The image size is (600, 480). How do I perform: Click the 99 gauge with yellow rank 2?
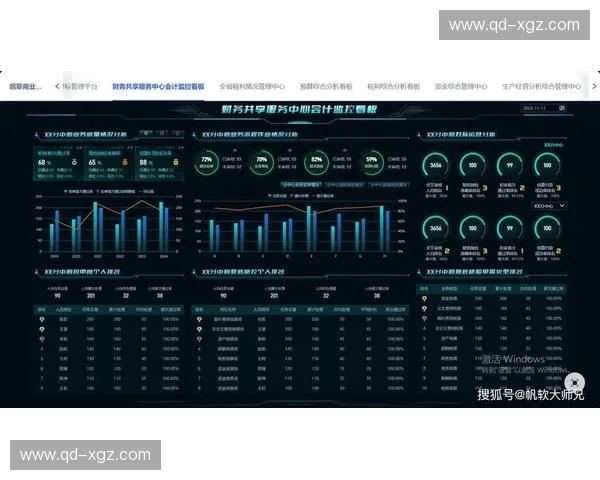click(x=510, y=165)
